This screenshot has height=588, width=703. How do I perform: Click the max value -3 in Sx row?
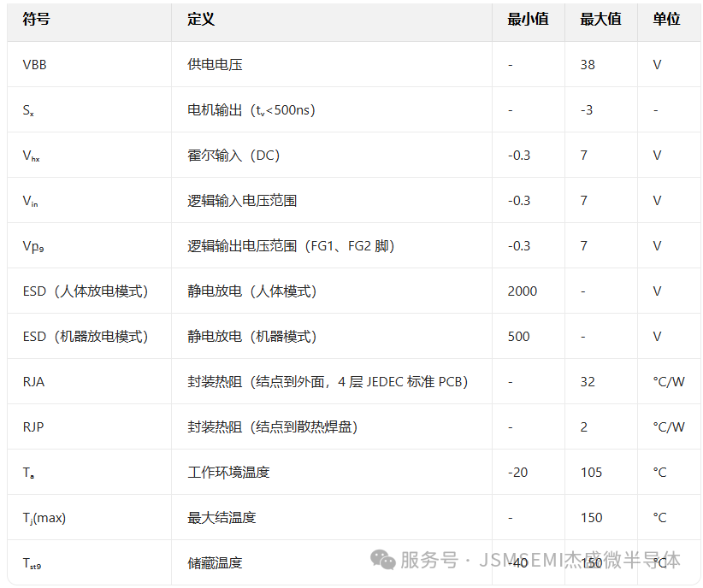tap(587, 110)
